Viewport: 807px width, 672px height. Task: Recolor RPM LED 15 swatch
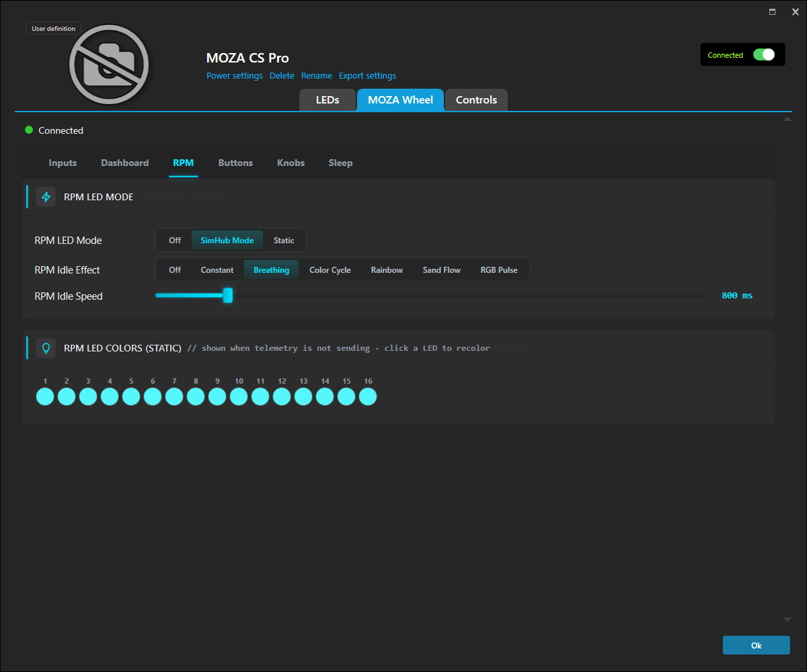346,396
